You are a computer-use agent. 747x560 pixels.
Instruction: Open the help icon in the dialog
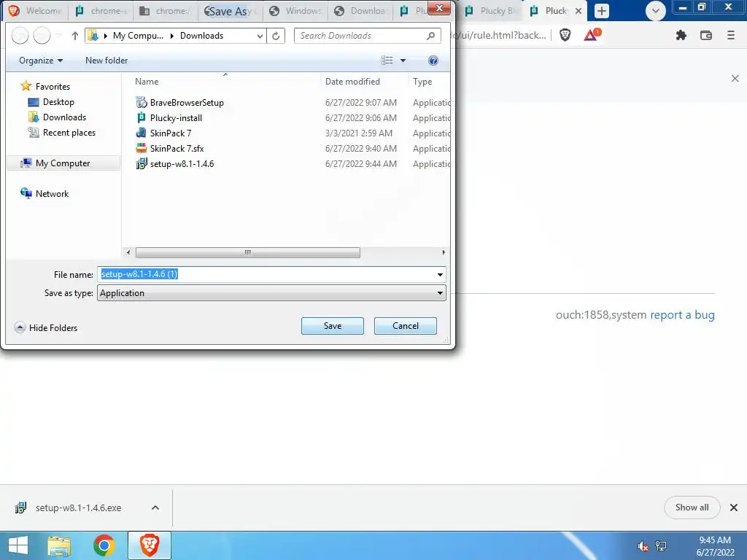click(433, 61)
